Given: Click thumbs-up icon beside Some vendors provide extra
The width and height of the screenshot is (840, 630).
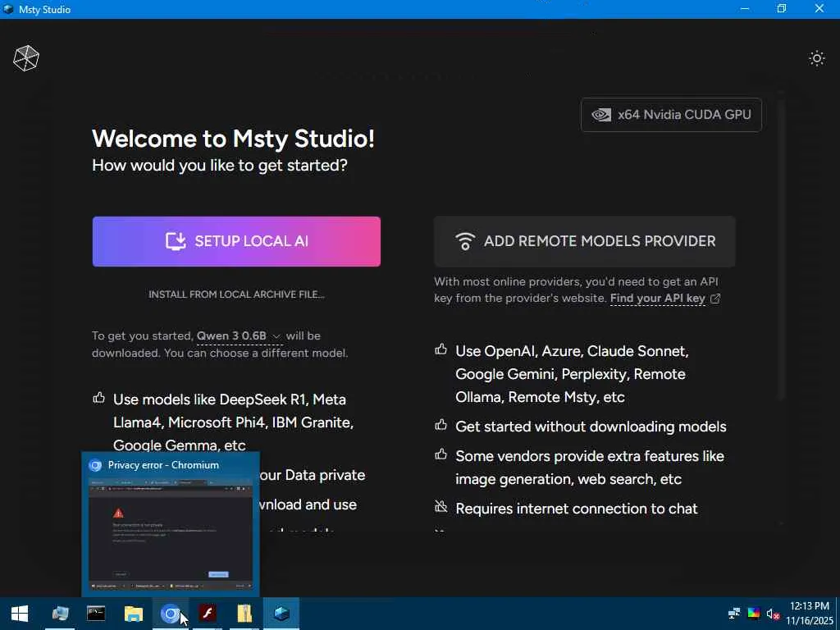Looking at the screenshot, I should (441, 454).
